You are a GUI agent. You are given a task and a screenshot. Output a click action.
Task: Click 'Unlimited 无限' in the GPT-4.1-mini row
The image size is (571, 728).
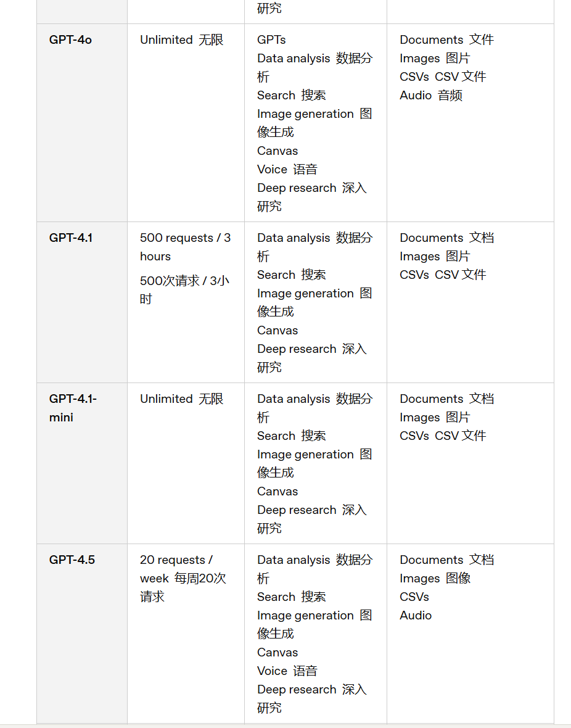[181, 399]
